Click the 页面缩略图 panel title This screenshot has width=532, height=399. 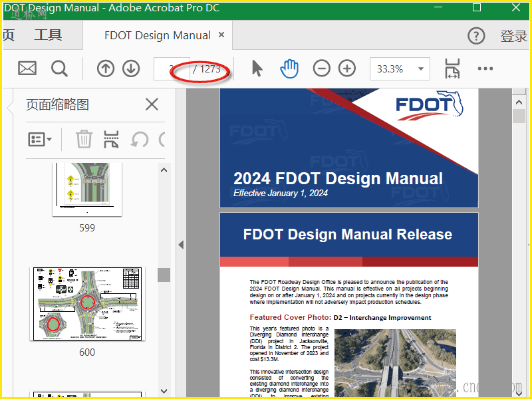pyautogui.click(x=57, y=104)
